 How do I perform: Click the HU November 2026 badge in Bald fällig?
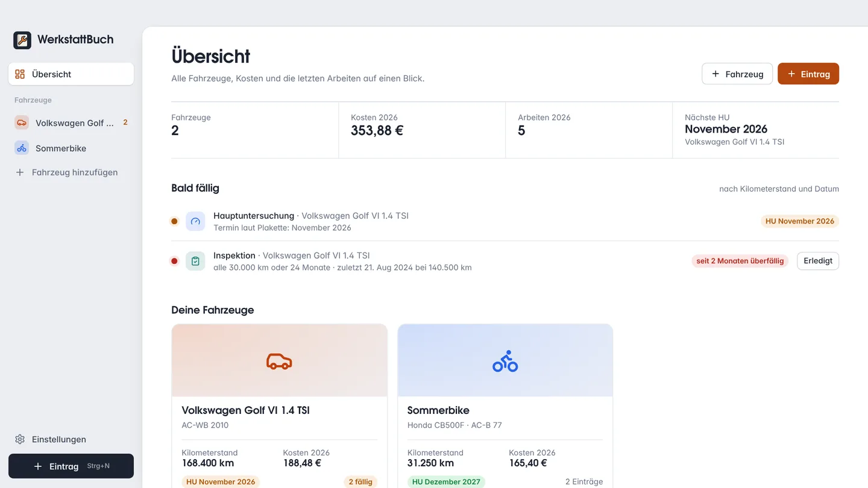tap(800, 221)
